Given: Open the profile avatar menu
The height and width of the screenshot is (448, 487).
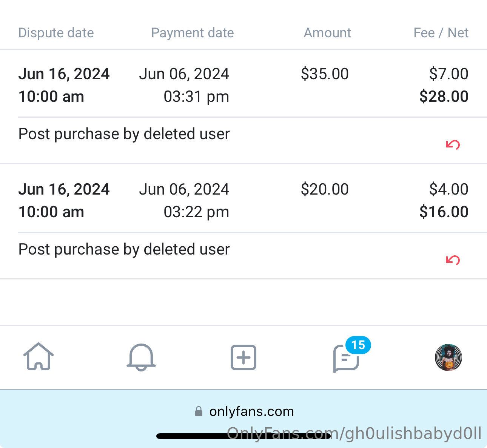Looking at the screenshot, I should (448, 357).
